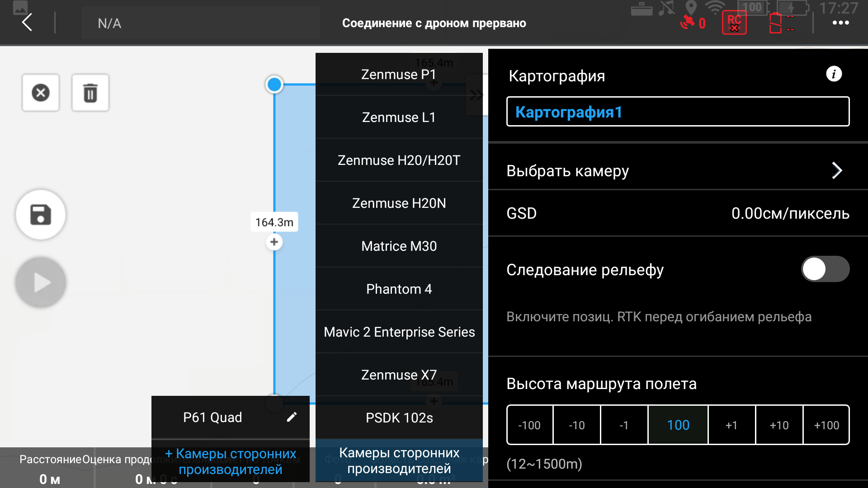Screen dimensions: 868x488
Task: Increase altitude by 1
Action: [x=731, y=425]
